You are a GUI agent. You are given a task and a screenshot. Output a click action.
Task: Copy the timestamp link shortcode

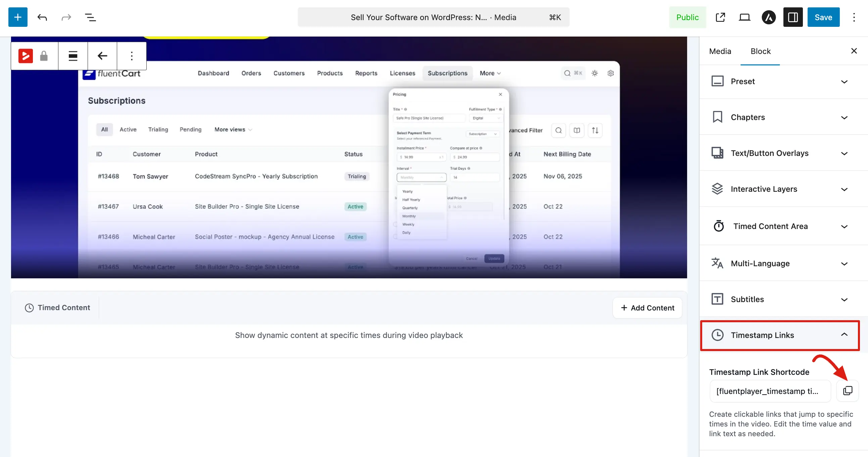click(x=848, y=391)
